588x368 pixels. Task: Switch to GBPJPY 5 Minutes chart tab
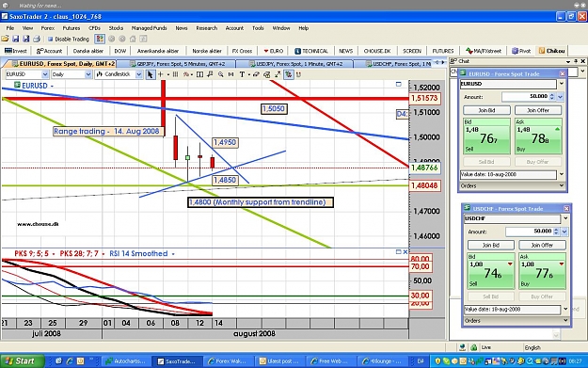[x=177, y=64]
